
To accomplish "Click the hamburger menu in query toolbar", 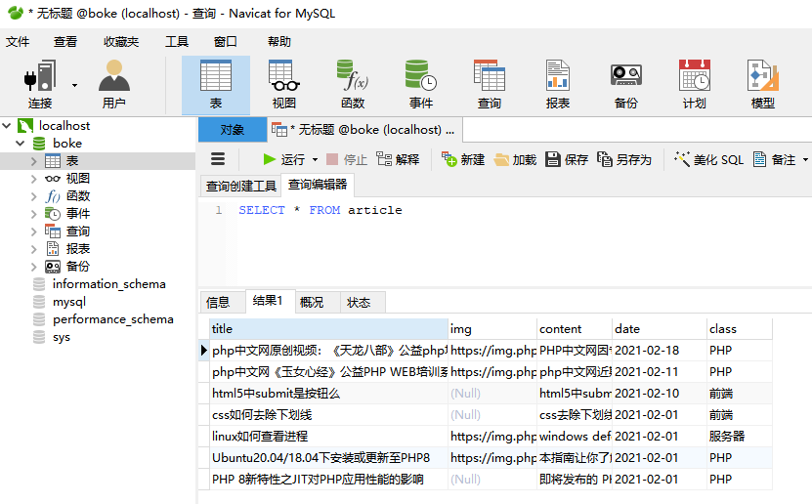I will click(218, 159).
